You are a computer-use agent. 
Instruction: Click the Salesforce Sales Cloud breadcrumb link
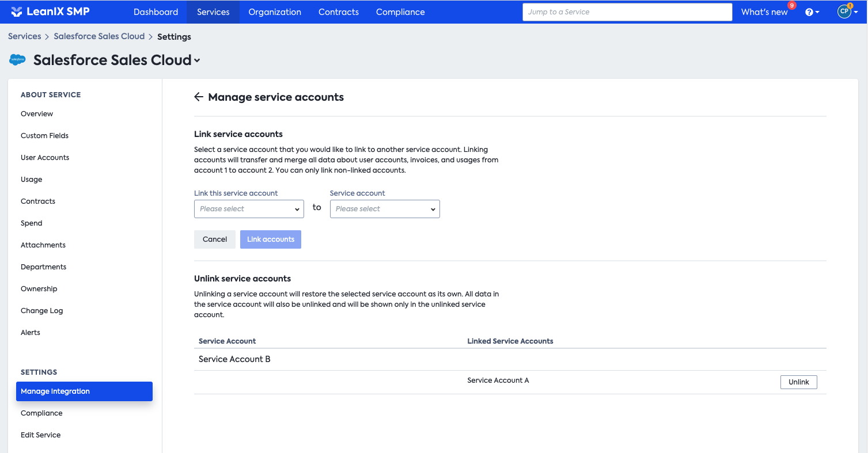pyautogui.click(x=99, y=36)
